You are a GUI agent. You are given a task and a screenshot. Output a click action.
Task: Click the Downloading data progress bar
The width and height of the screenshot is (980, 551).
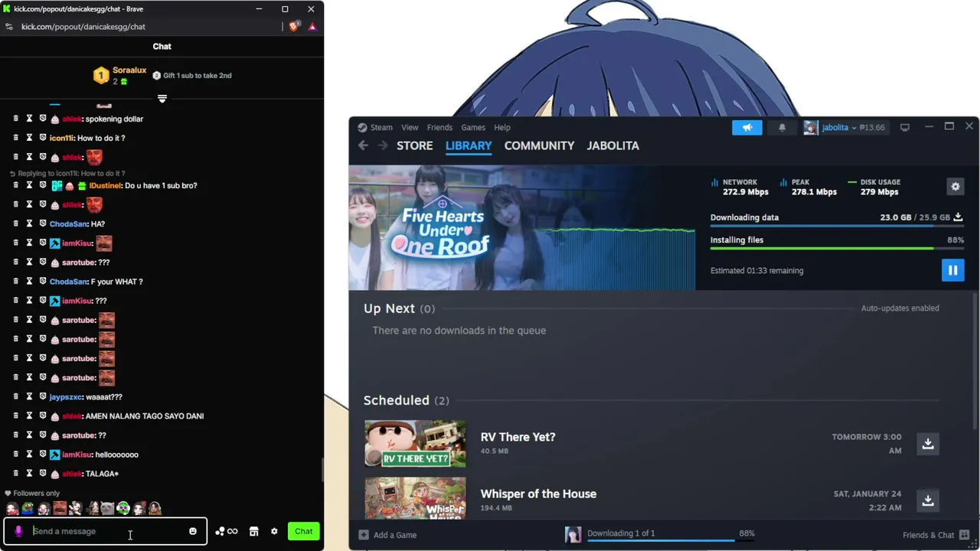coord(837,227)
